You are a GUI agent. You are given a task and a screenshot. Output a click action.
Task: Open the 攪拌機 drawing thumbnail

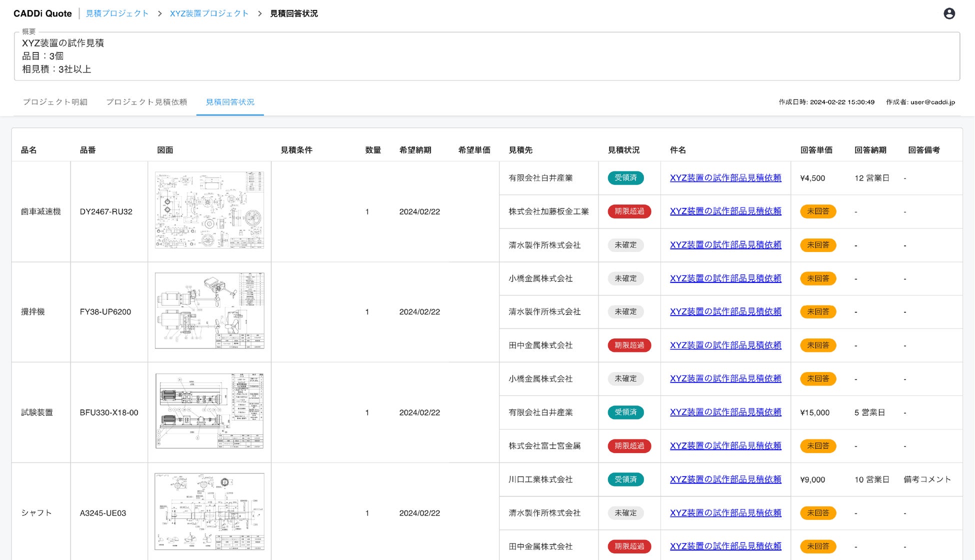pyautogui.click(x=209, y=310)
